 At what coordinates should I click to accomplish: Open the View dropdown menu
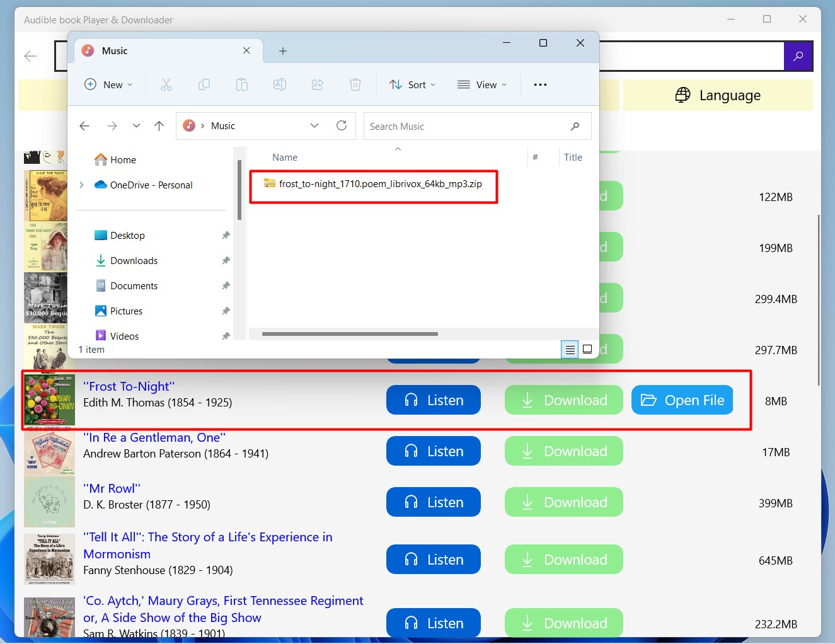tap(483, 84)
